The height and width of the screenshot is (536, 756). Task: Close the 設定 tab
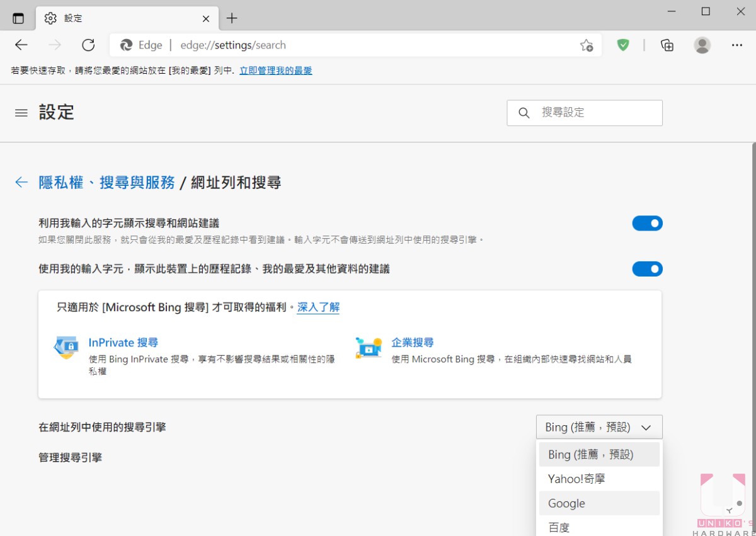point(206,18)
